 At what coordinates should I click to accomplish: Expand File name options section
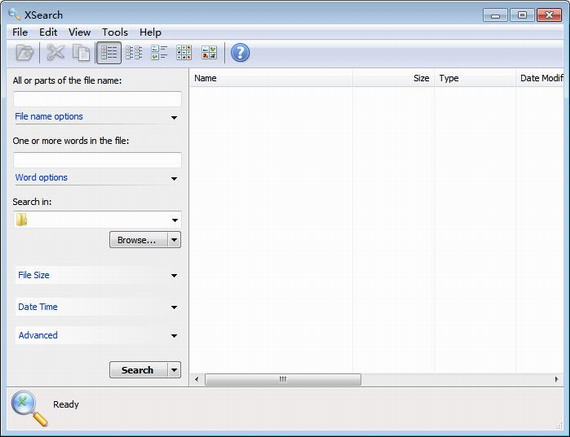97,117
